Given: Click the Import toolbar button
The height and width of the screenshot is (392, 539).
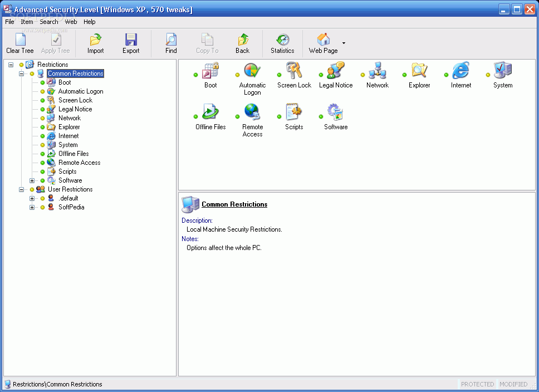Looking at the screenshot, I should coord(95,43).
